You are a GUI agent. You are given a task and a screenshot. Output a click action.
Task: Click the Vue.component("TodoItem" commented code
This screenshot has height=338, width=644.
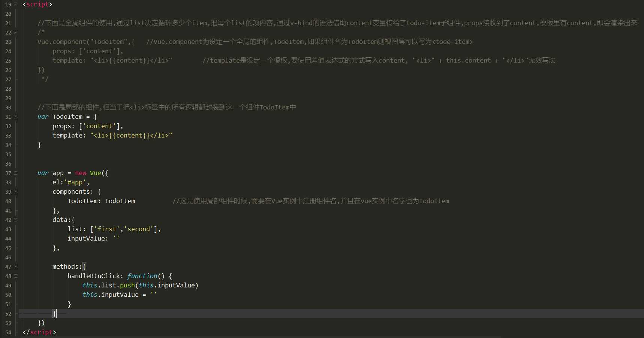(x=86, y=42)
